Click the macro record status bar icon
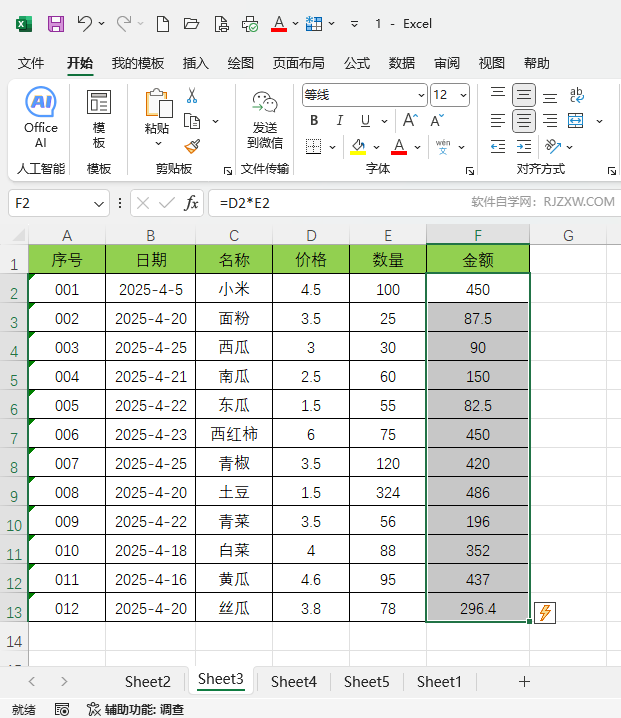 click(x=62, y=709)
